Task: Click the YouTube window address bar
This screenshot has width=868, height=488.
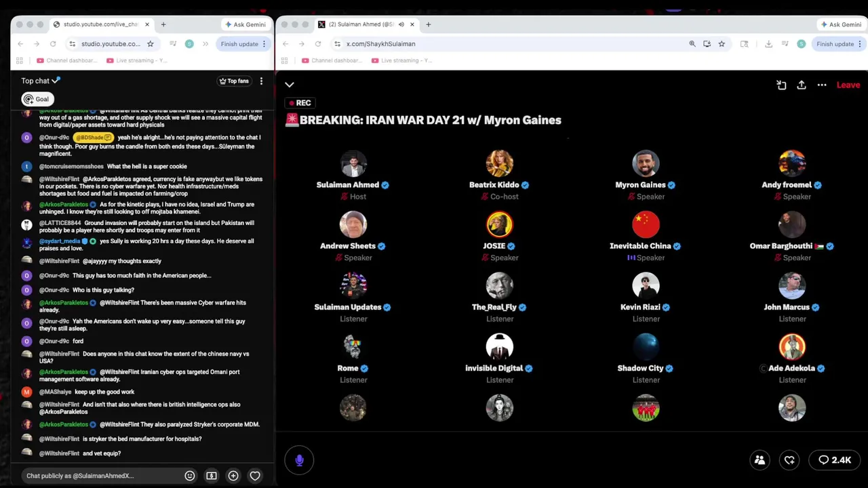Action: click(112, 44)
